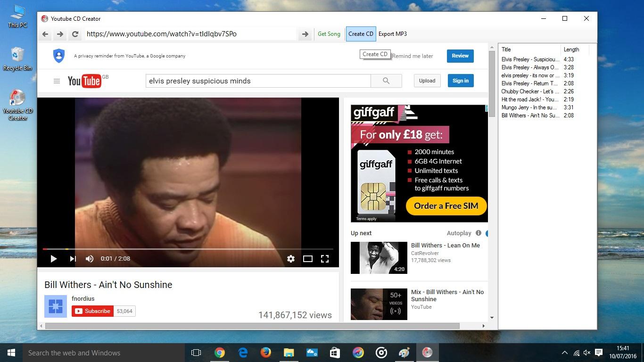Open Task View on the taskbar
The image size is (644, 362).
[x=196, y=353]
